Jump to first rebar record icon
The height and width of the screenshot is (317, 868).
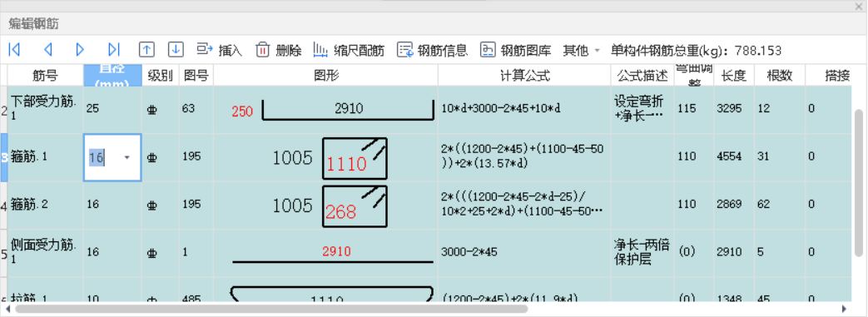pos(14,50)
